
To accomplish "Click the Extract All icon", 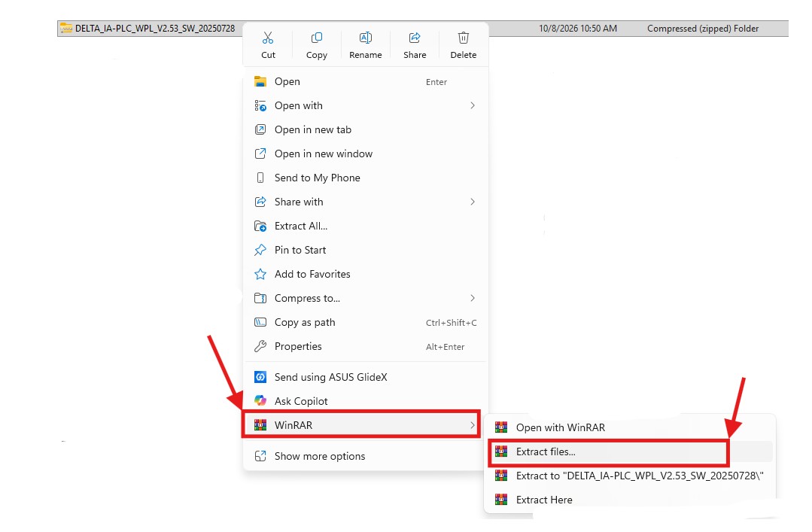I will (260, 226).
